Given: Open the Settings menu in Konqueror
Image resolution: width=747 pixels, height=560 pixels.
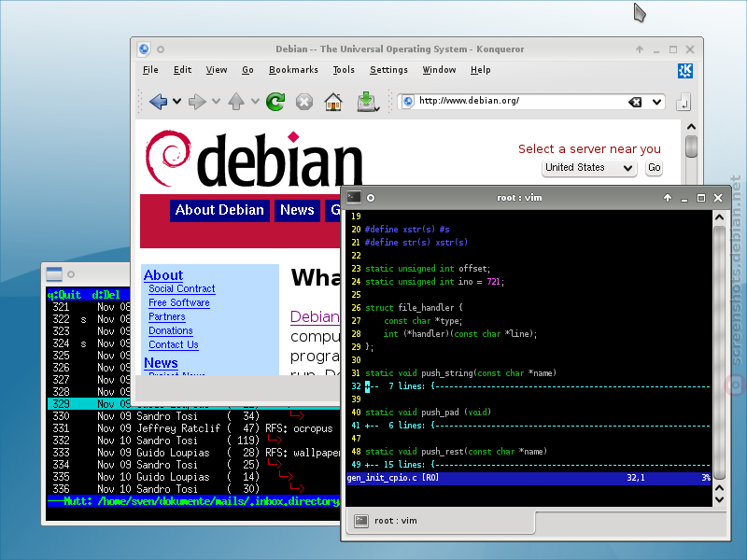Looking at the screenshot, I should [x=388, y=70].
